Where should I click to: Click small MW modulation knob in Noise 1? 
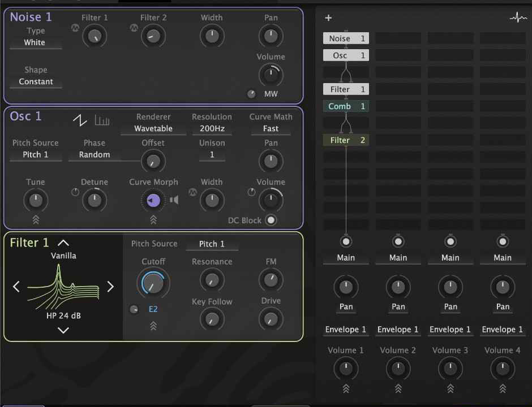(251, 94)
